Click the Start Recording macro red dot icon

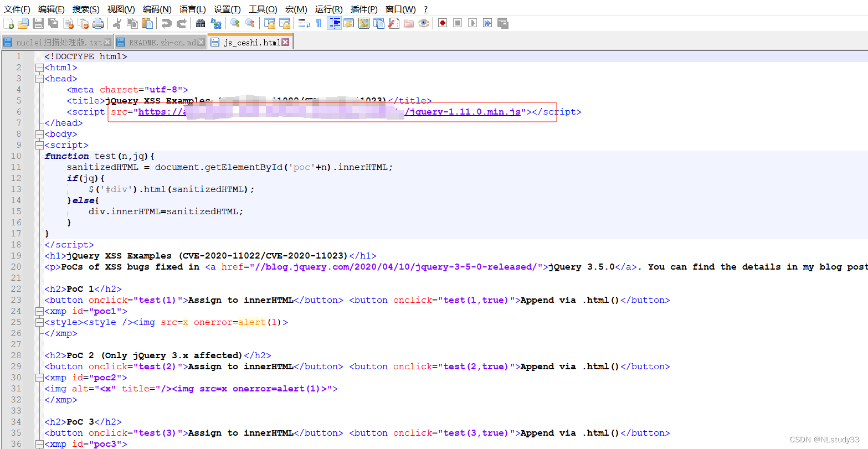pos(443,23)
